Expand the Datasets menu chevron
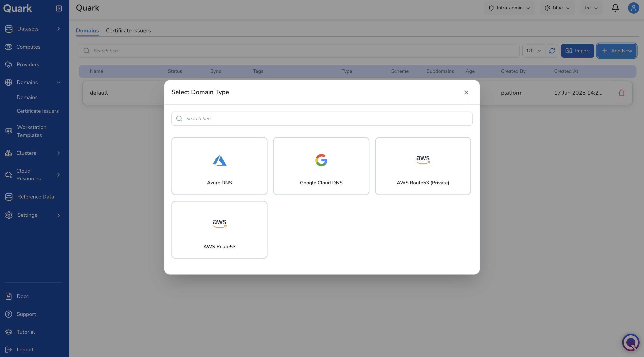Viewport: 644px width, 357px height. 58,29
